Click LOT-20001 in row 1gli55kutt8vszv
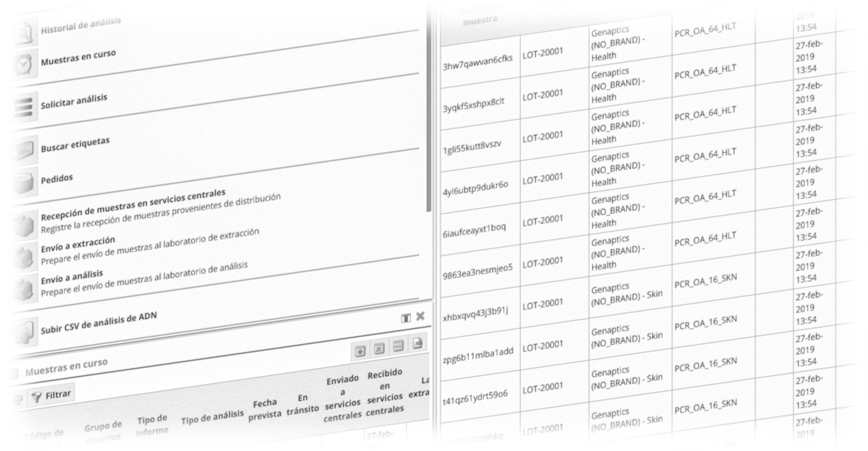This screenshot has height=451, width=868. pos(542,136)
